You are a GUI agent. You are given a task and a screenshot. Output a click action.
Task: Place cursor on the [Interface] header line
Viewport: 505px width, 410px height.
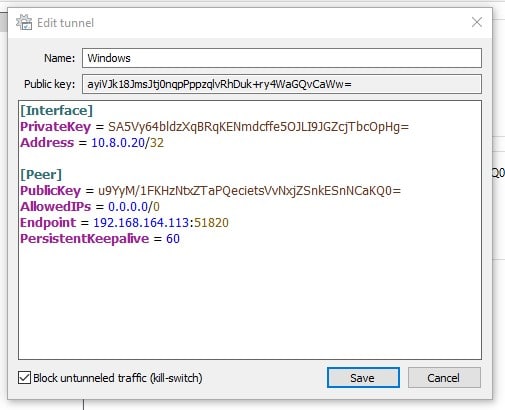pyautogui.click(x=56, y=111)
